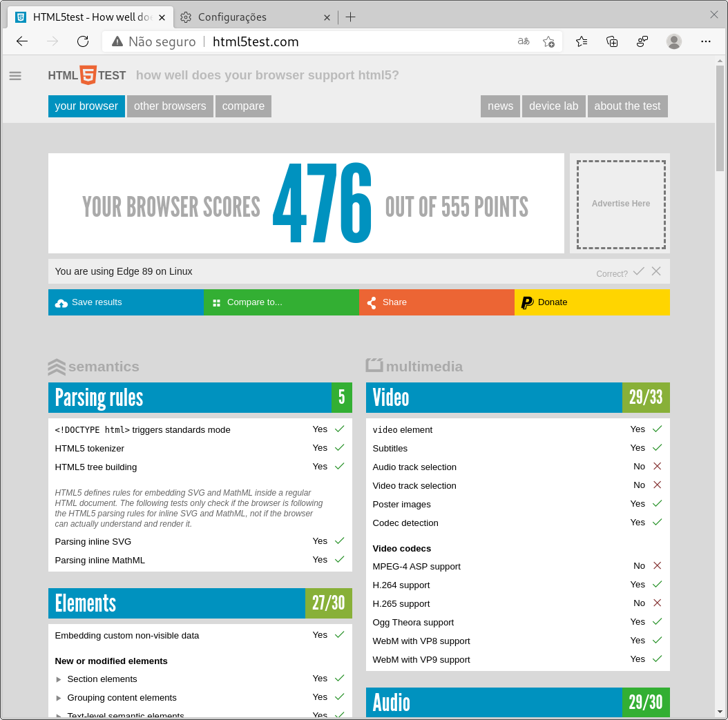Click the Ogg Theora support row
The image size is (728, 720).
(517, 622)
